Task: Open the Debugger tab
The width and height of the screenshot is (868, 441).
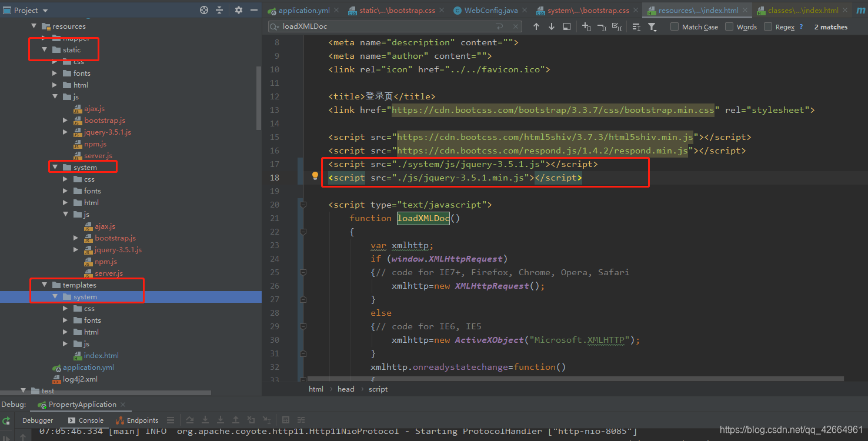Action: tap(38, 420)
